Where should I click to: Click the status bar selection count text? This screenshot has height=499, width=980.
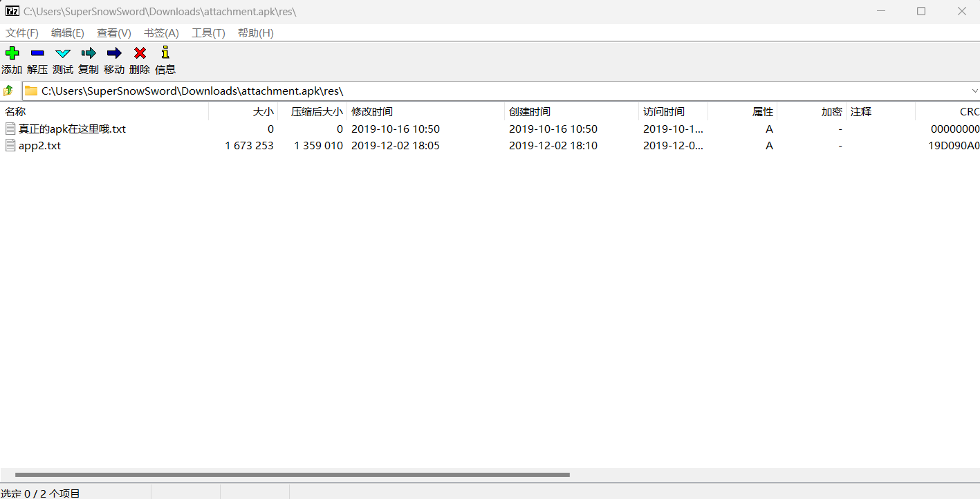point(40,493)
